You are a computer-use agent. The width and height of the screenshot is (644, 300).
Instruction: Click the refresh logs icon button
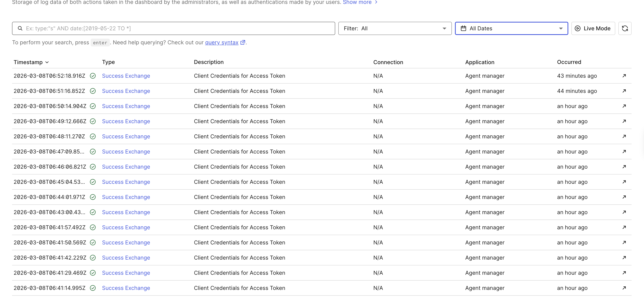coord(625,28)
